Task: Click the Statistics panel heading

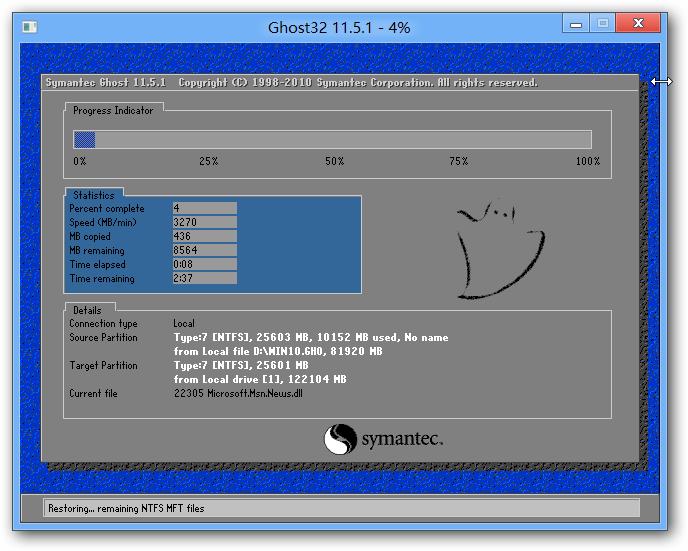Action: 94,195
